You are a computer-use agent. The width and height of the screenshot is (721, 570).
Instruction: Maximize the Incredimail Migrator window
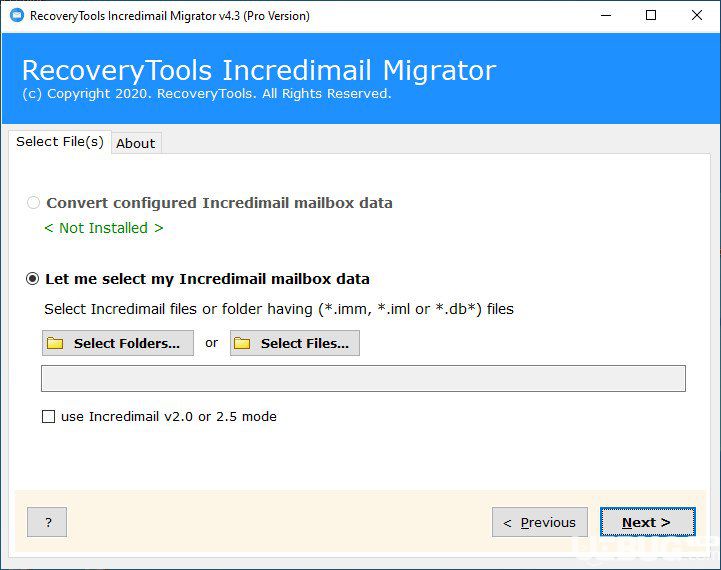[x=651, y=15]
